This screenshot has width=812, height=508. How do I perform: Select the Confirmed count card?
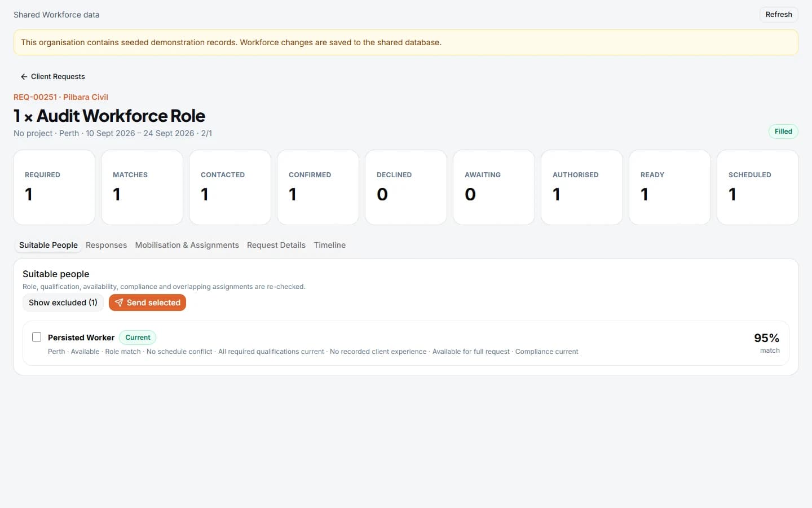click(318, 187)
